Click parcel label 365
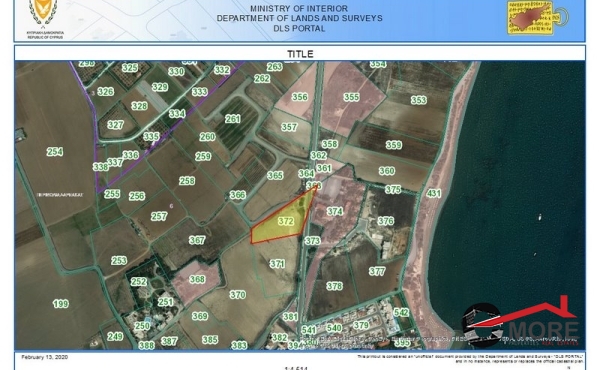The image size is (600, 370). pos(275,176)
